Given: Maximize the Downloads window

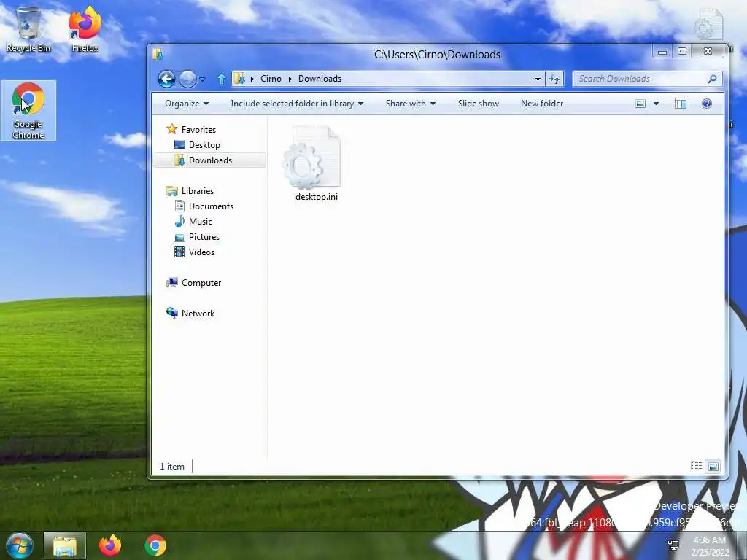Looking at the screenshot, I should pyautogui.click(x=682, y=52).
